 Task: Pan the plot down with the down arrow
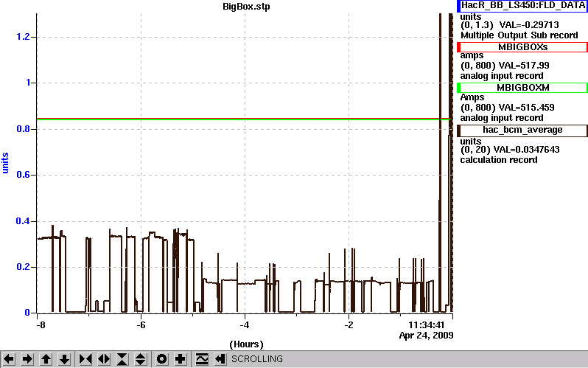[65, 359]
